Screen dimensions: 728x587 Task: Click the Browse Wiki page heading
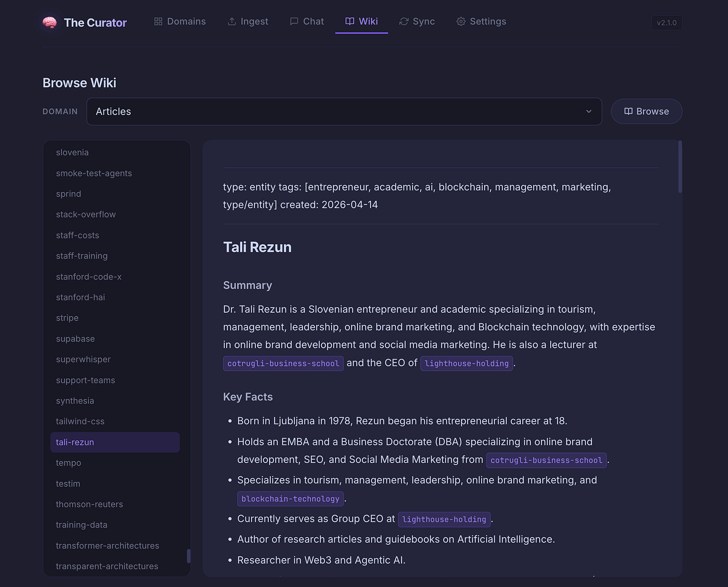pos(80,83)
